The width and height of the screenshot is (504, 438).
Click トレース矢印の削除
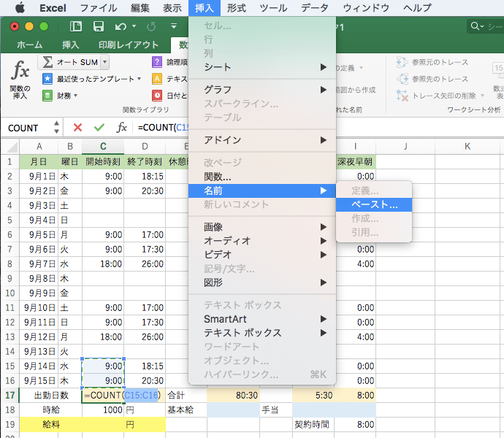pyautogui.click(x=436, y=96)
